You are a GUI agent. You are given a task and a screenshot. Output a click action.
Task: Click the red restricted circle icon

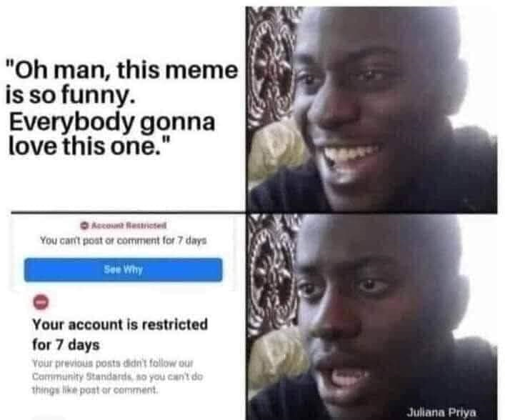point(41,302)
